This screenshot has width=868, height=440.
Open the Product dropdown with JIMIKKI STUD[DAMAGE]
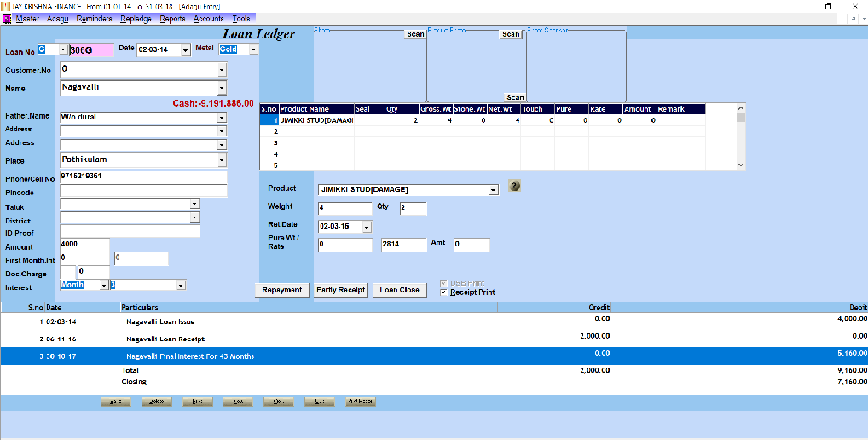(493, 190)
